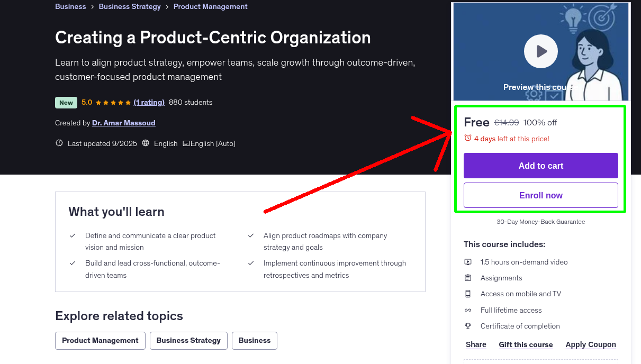Navigate to Business Strategy via breadcrumb
The width and height of the screenshot is (641, 364).
pyautogui.click(x=130, y=6)
